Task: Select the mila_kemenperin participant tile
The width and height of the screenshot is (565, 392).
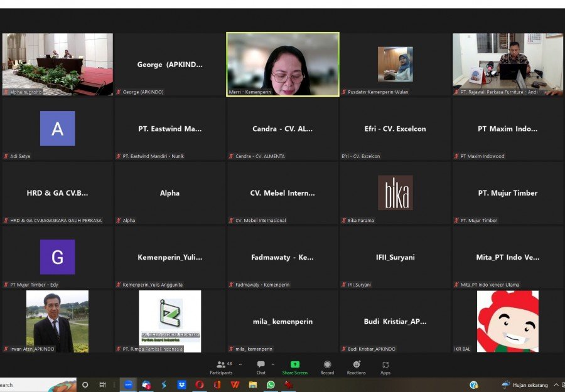Action: point(283,322)
